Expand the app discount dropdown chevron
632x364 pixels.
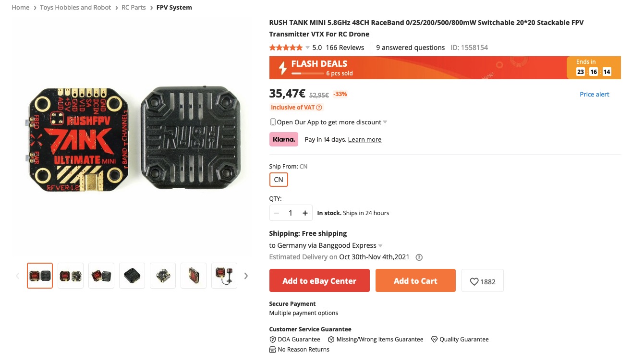(385, 122)
